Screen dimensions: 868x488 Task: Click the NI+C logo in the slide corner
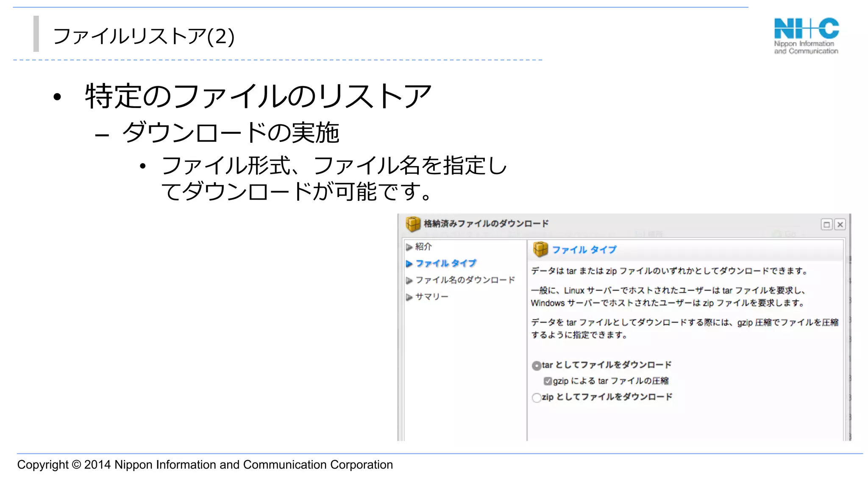(806, 36)
